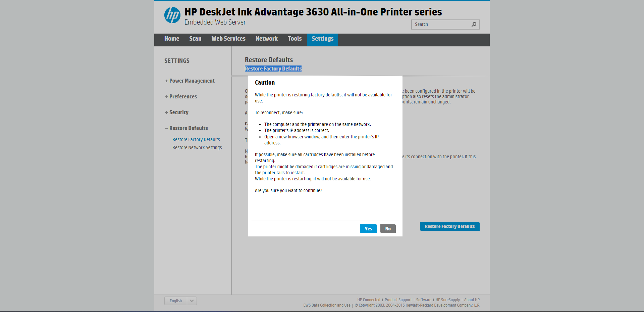Expand the Preferences sidebar section
This screenshot has width=644, height=312.
[183, 97]
